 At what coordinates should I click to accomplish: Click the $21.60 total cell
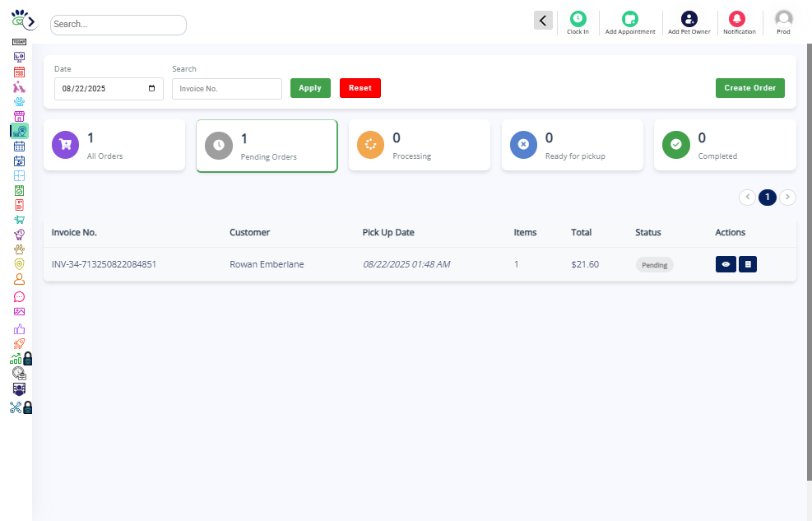[x=585, y=264]
